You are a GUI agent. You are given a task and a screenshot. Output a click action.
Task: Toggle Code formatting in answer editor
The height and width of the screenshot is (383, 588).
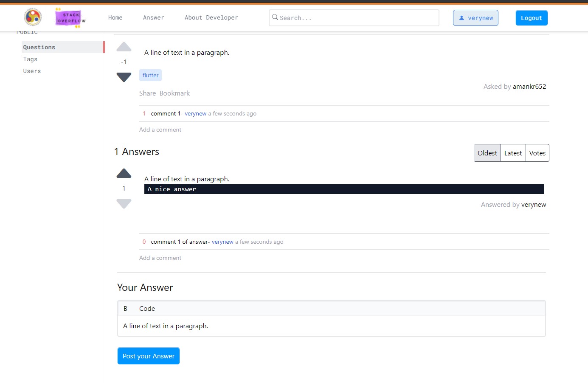tap(147, 309)
